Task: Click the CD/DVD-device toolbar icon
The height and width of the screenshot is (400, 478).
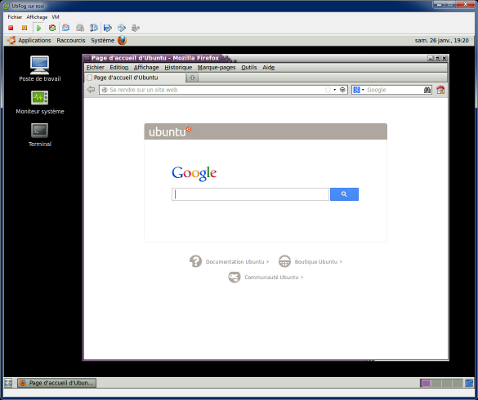Action: click(122, 28)
